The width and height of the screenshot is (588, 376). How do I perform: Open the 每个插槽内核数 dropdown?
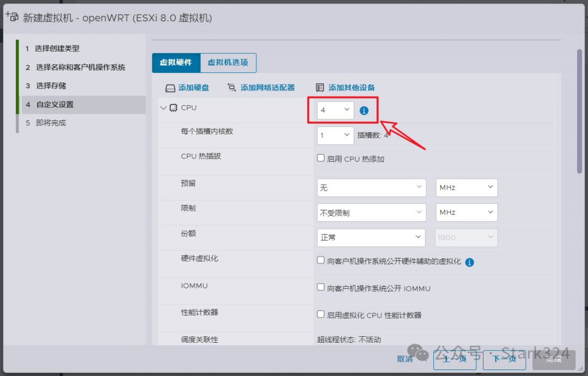(334, 136)
